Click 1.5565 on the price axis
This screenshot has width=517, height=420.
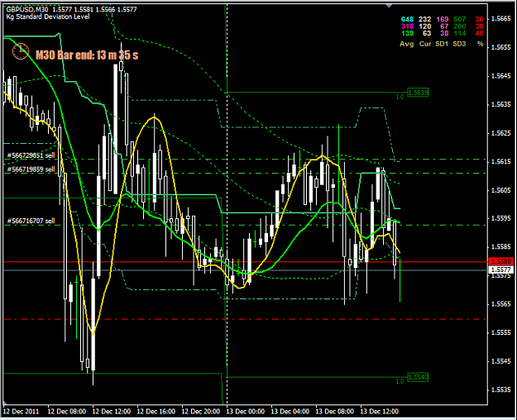[x=501, y=304]
